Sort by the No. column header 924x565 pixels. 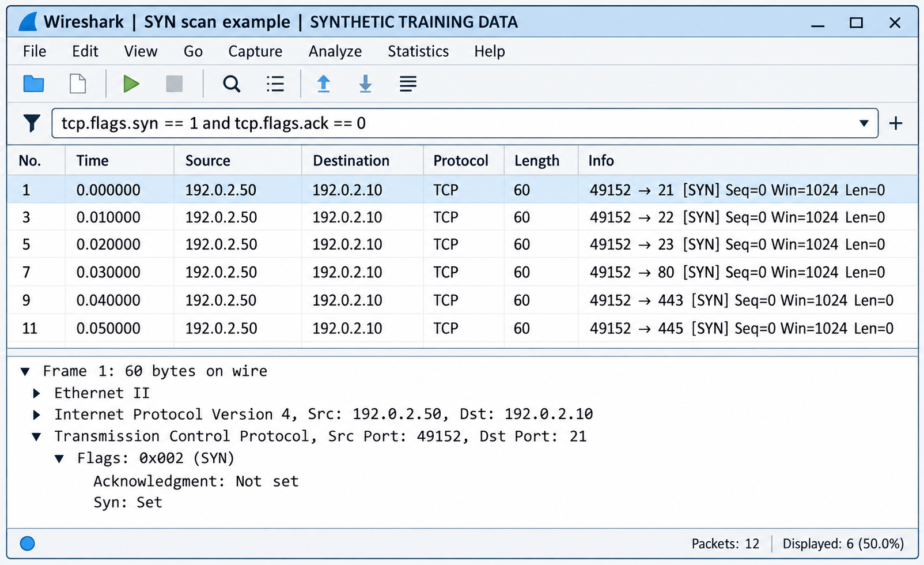pyautogui.click(x=36, y=160)
